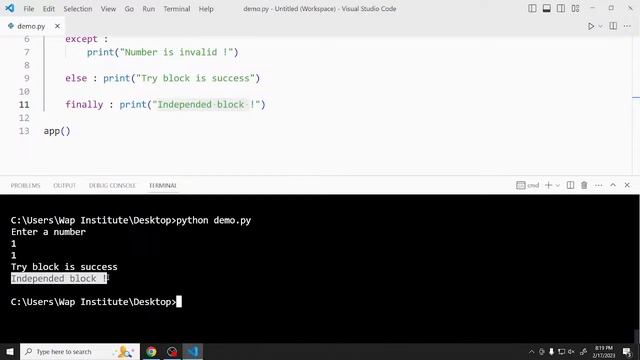Click the 'except :' keyword line
This screenshot has height=360, width=640.
[87, 39]
